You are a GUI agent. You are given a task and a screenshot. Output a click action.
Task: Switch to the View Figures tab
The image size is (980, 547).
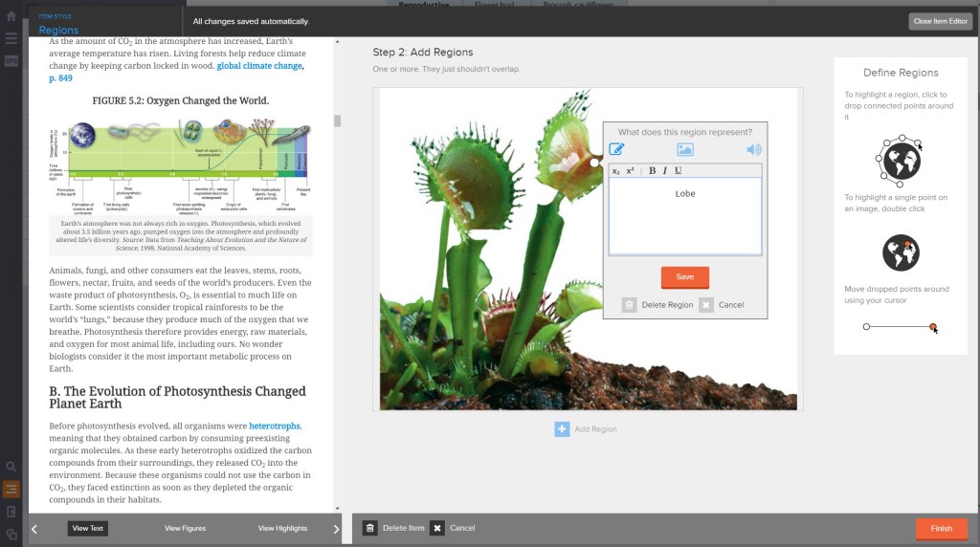pos(185,528)
